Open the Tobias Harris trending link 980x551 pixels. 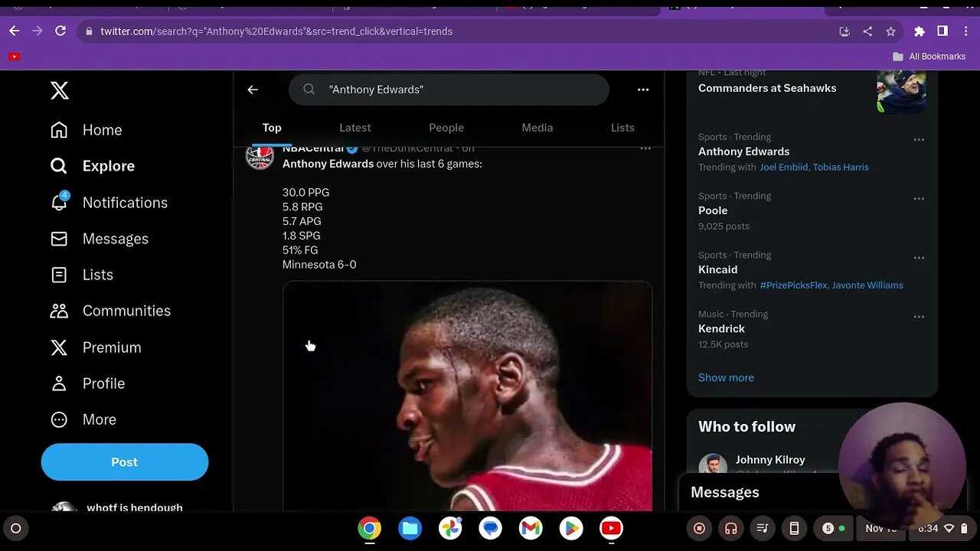click(x=841, y=167)
